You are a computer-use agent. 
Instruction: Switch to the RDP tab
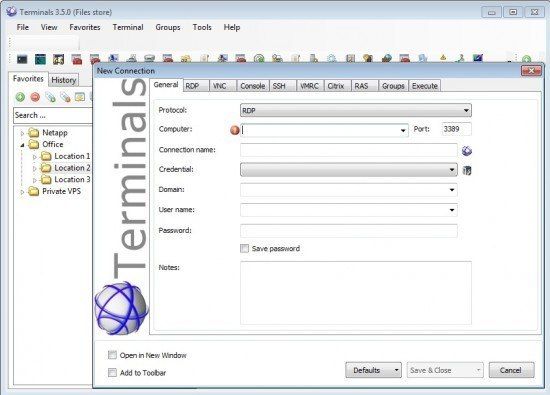[196, 86]
